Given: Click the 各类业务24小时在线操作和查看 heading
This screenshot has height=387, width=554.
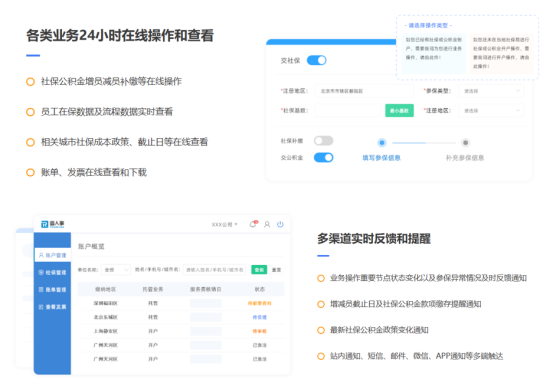Looking at the screenshot, I should tap(120, 35).
